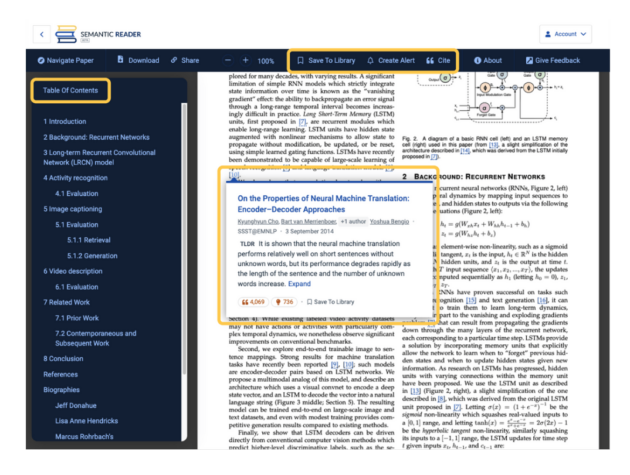Go to 4.1 Evaluation
The width and height of the screenshot is (630, 475).
tap(77, 193)
